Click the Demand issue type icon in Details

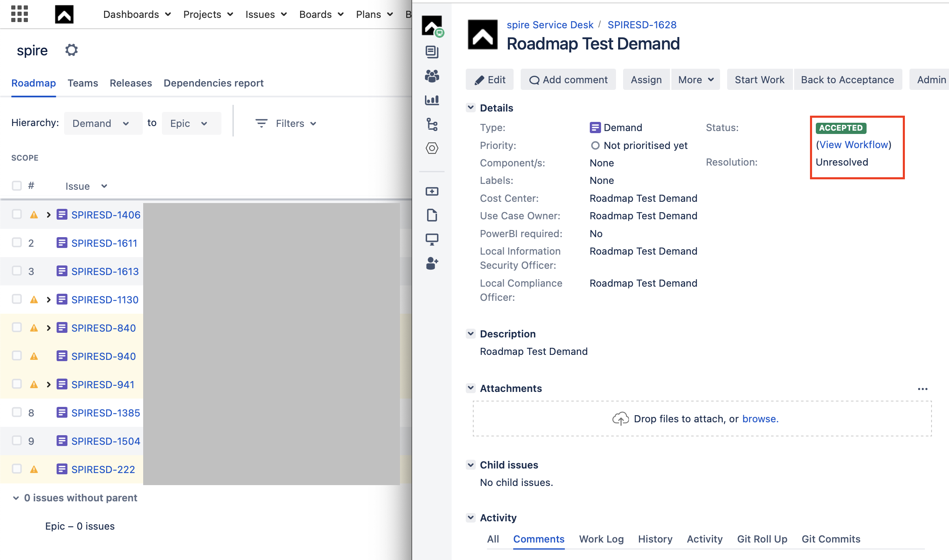(x=595, y=127)
